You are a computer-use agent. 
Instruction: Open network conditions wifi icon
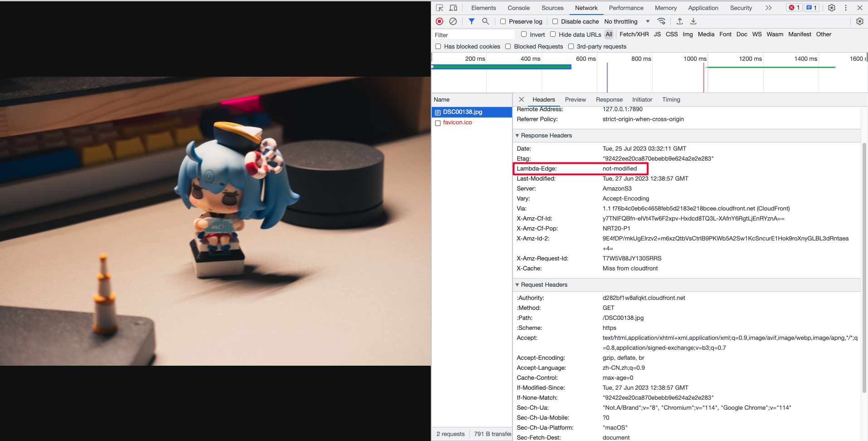(662, 21)
